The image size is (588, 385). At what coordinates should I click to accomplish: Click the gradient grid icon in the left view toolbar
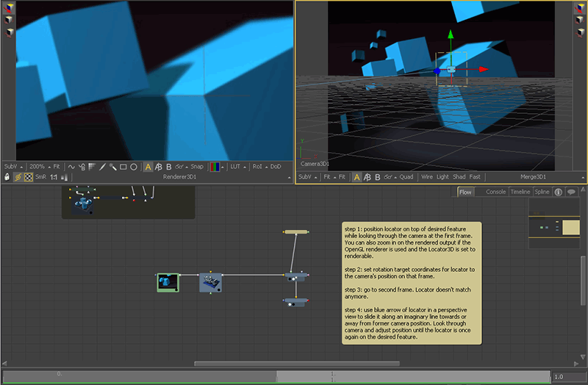[92, 167]
